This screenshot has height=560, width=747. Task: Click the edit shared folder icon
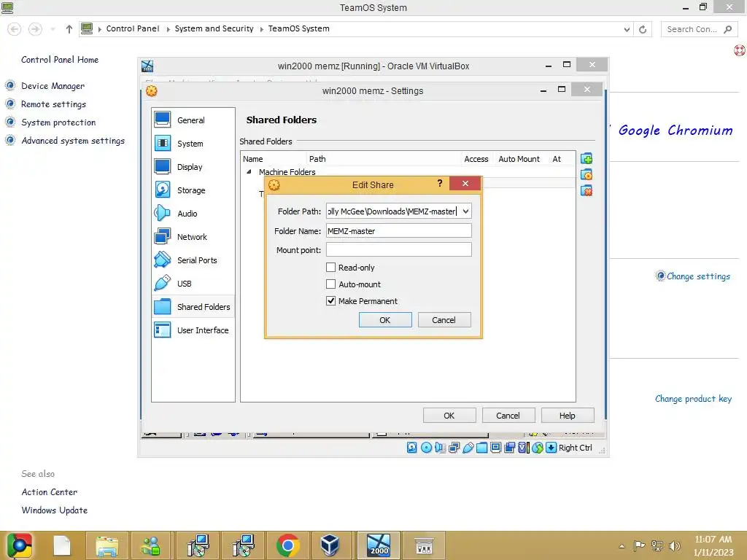click(x=587, y=175)
